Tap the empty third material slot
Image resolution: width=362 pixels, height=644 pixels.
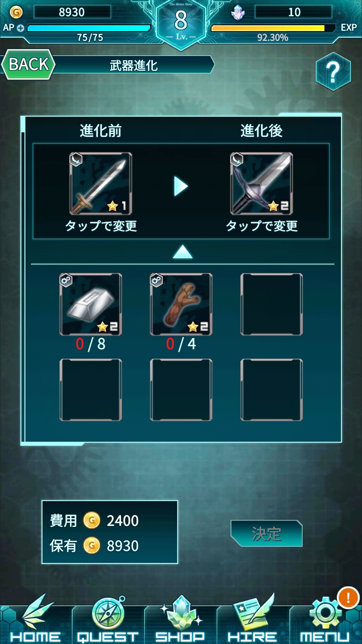click(271, 304)
